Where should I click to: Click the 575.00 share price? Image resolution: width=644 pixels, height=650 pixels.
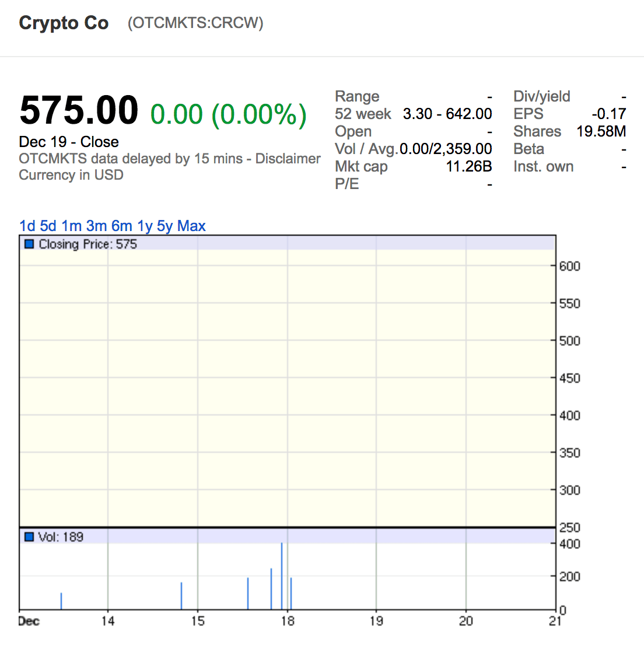[79, 110]
